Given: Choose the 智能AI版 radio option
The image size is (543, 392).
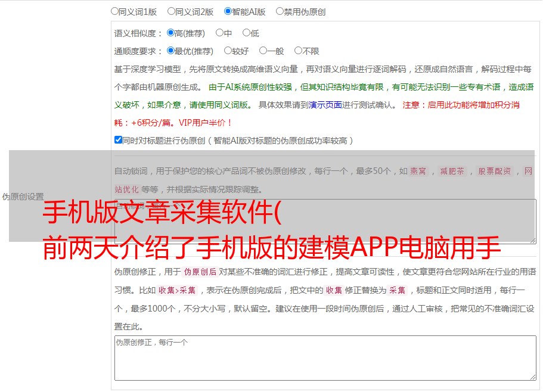Looking at the screenshot, I should [x=228, y=11].
